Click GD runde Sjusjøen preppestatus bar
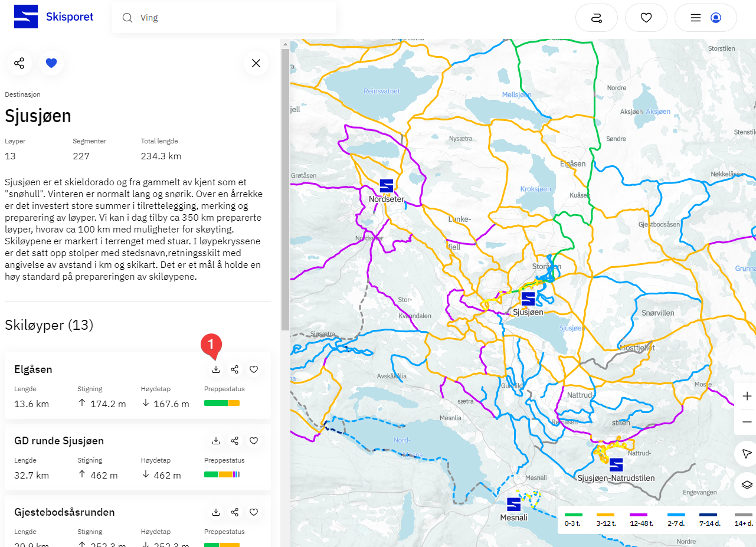This screenshot has width=756, height=547. pos(222,474)
